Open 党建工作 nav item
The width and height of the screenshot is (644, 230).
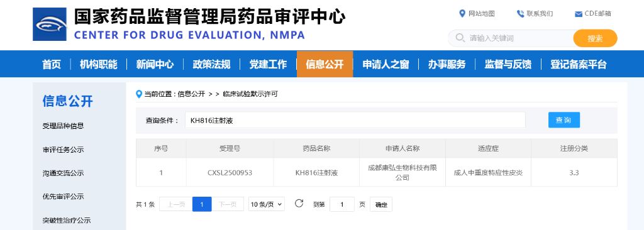point(268,64)
